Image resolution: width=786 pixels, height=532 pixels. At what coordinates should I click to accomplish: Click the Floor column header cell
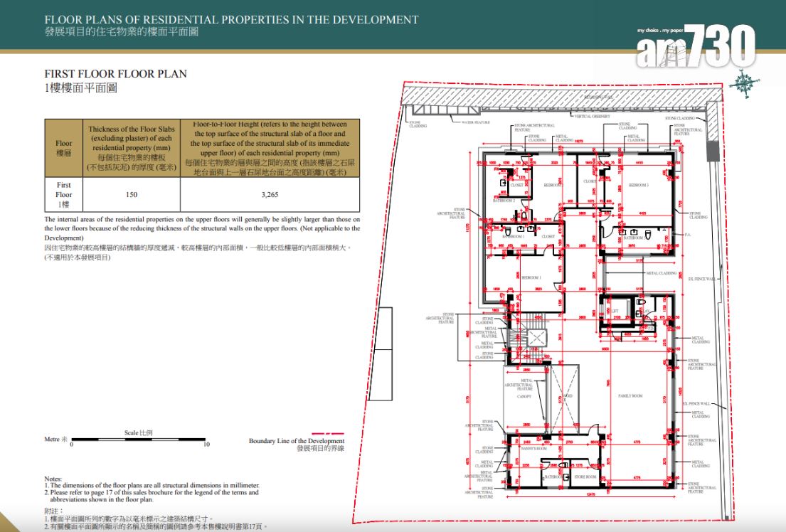(x=64, y=148)
